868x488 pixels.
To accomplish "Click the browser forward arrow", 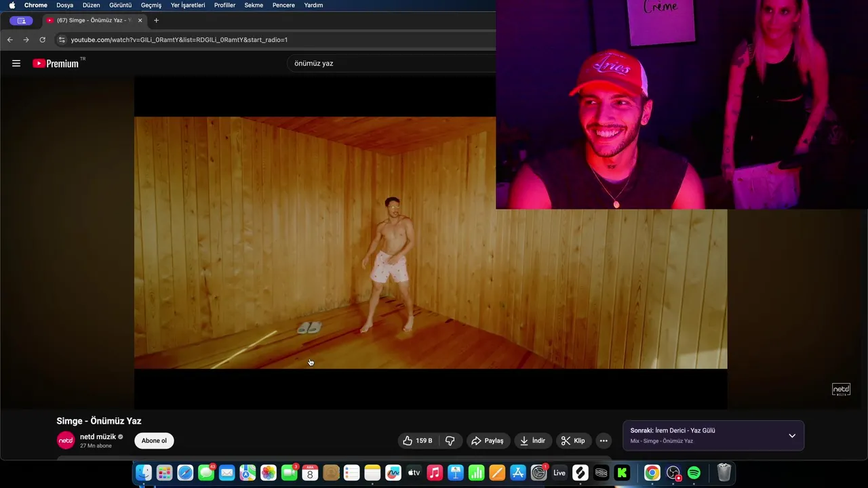I will pos(26,40).
